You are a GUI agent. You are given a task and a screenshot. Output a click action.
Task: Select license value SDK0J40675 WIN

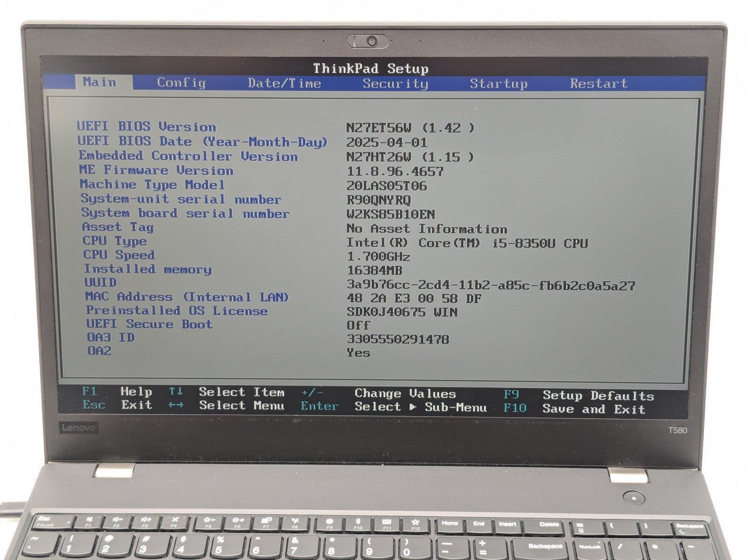point(402,312)
